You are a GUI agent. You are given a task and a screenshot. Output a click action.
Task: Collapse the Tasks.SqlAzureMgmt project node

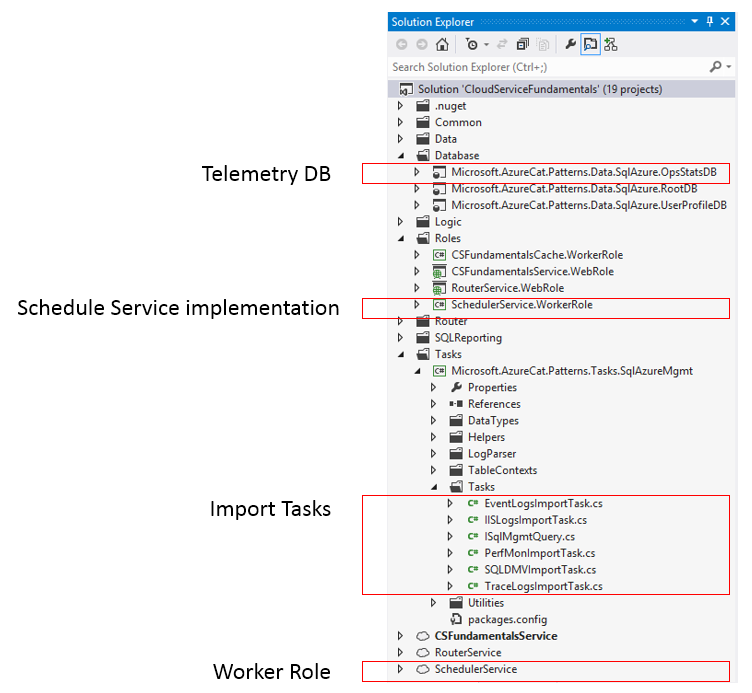click(418, 371)
